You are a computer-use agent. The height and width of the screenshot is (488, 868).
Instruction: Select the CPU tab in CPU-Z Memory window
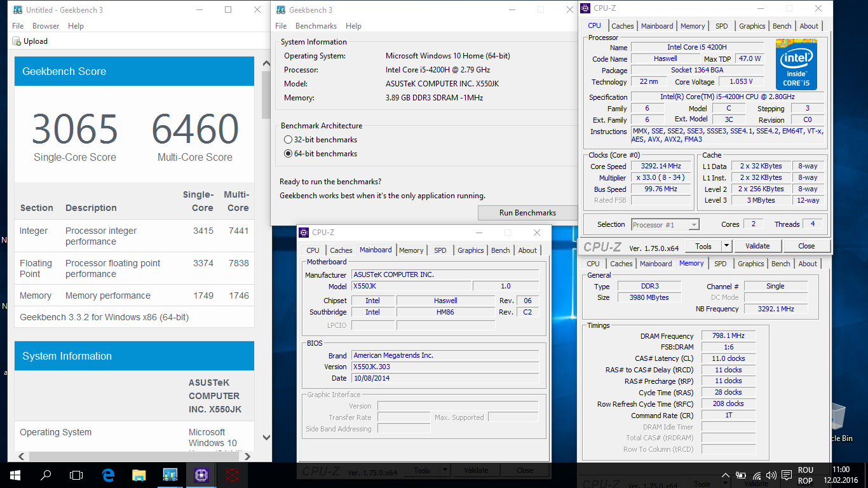[x=593, y=264]
